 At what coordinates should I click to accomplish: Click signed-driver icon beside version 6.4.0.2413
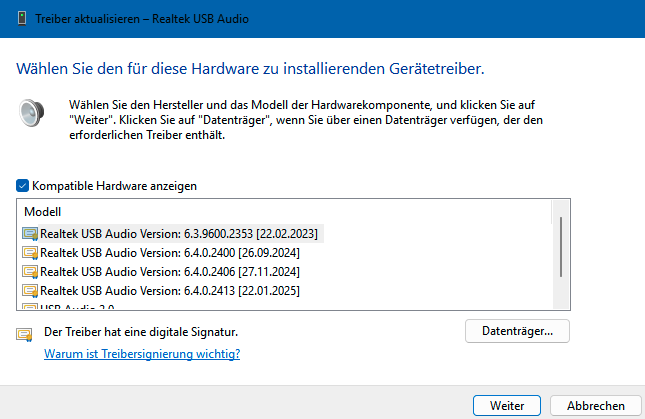pyautogui.click(x=30, y=291)
